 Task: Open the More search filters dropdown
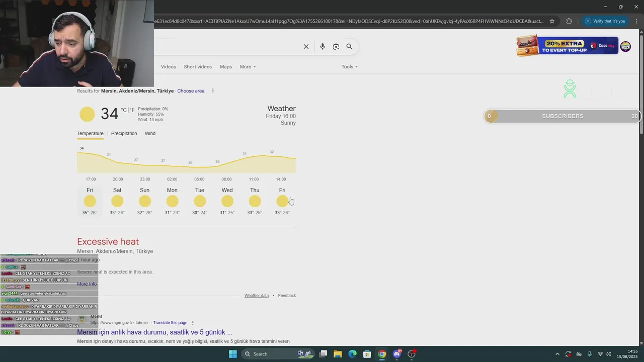tap(248, 67)
